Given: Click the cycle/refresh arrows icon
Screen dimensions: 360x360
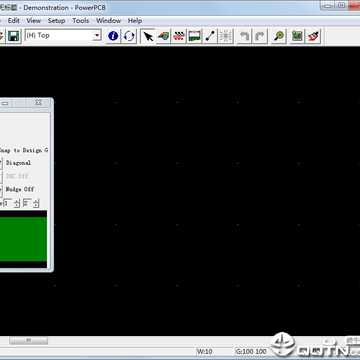Looking at the screenshot, I should 129,36.
